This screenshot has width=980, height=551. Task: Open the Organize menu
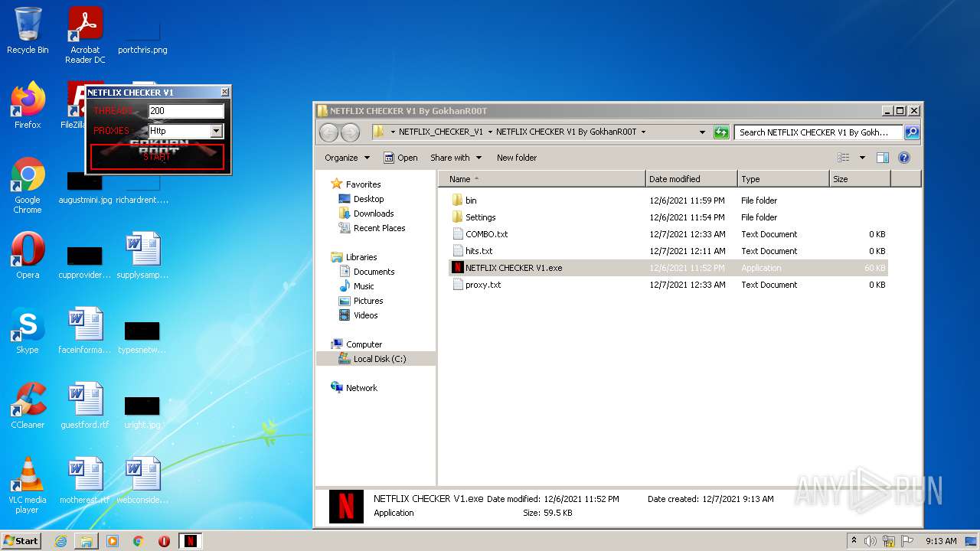[347, 158]
